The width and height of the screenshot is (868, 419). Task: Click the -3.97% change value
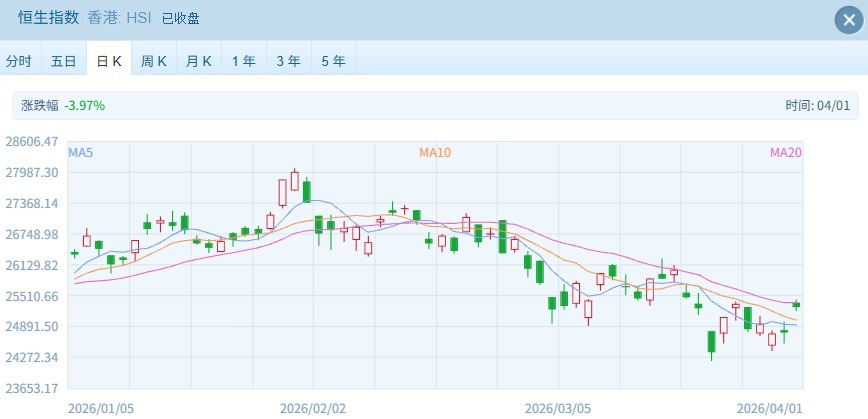[85, 105]
